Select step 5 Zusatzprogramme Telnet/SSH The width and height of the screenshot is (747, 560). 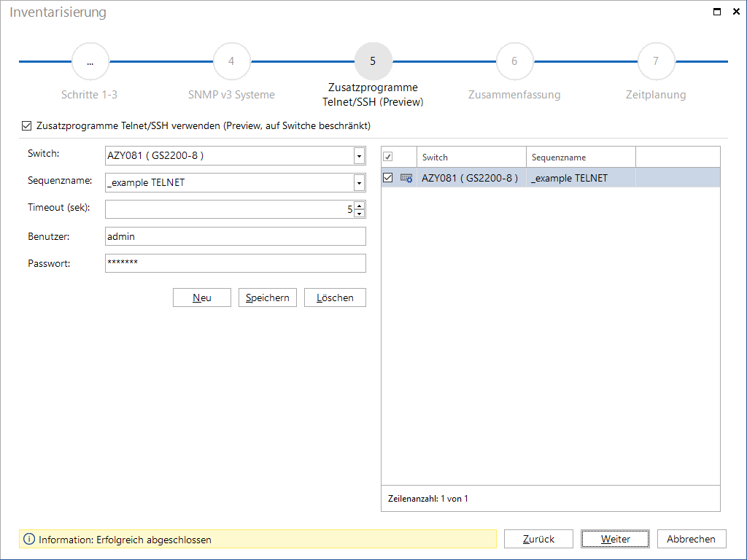(373, 61)
